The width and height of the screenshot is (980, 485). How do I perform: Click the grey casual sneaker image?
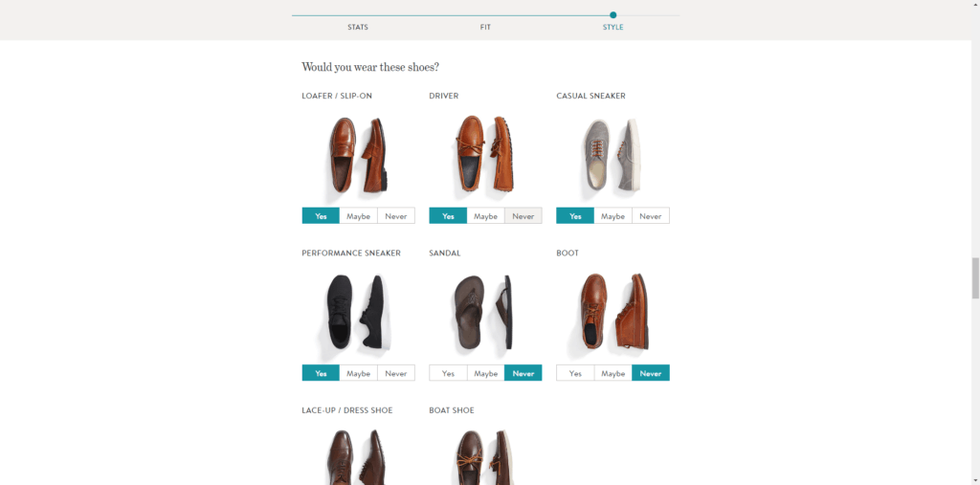pos(612,154)
